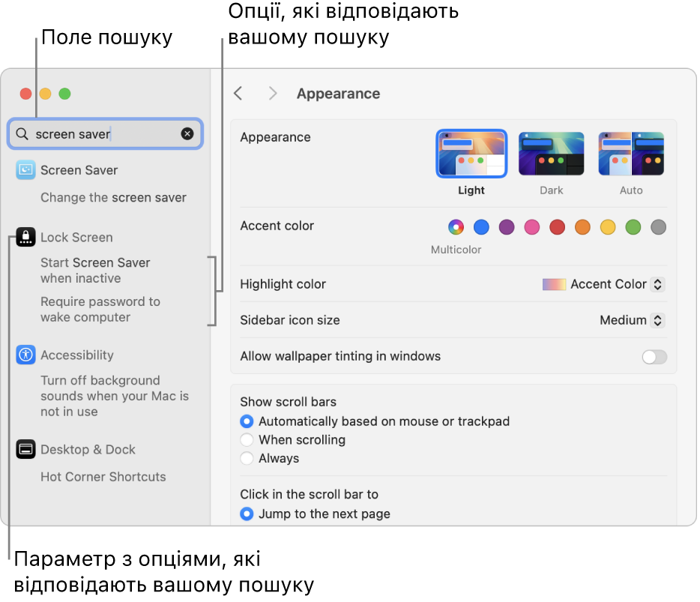Open Require password to wake computer

pyautogui.click(x=100, y=309)
